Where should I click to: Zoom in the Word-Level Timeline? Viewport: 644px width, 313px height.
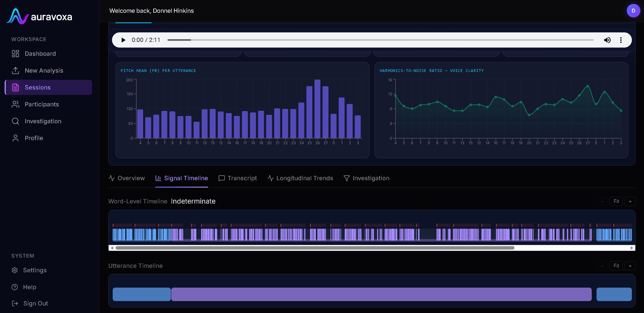[630, 202]
